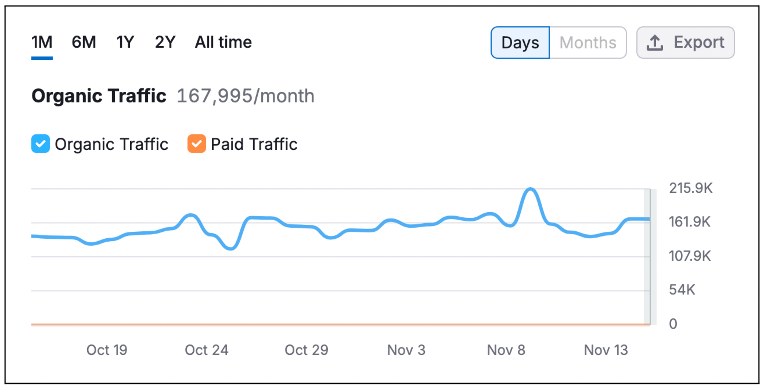
Task: Uncheck the orange Paid Traffic checkbox
Action: 196,144
